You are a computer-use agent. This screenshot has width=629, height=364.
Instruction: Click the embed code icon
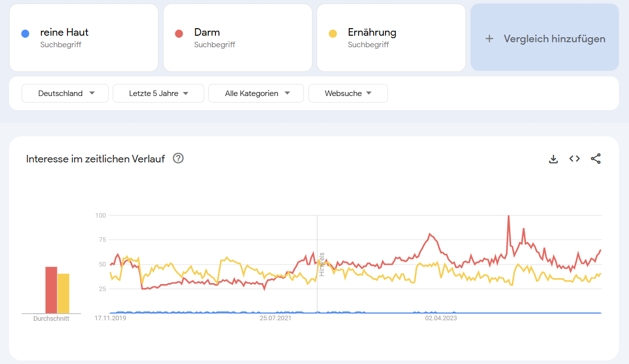click(x=575, y=159)
